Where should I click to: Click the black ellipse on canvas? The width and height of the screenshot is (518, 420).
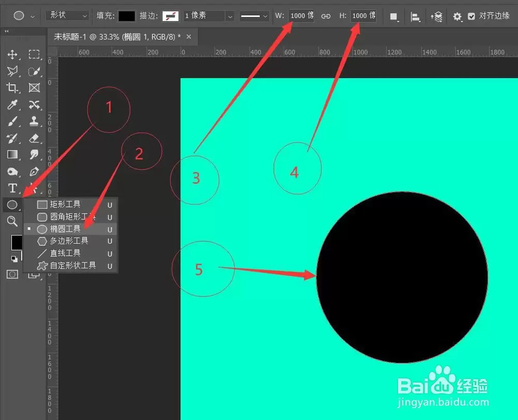click(x=402, y=278)
